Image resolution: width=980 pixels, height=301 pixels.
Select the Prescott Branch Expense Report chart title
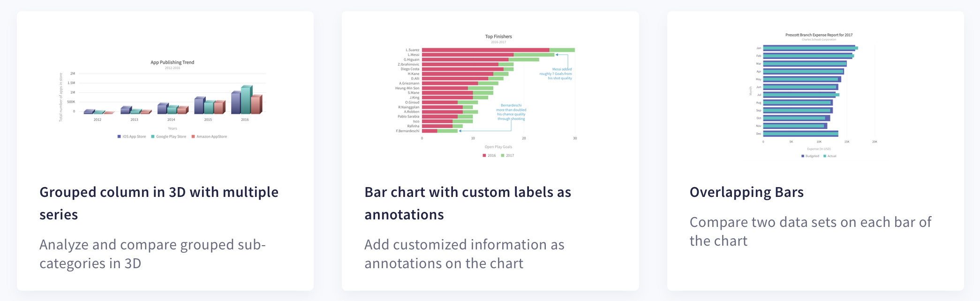[x=819, y=35]
